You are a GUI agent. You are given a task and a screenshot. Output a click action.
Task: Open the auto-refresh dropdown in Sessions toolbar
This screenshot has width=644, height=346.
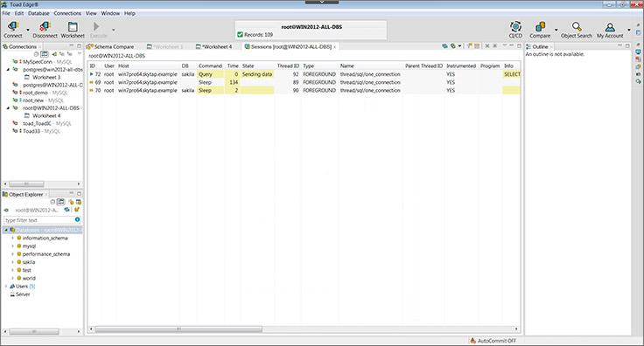pos(459,46)
